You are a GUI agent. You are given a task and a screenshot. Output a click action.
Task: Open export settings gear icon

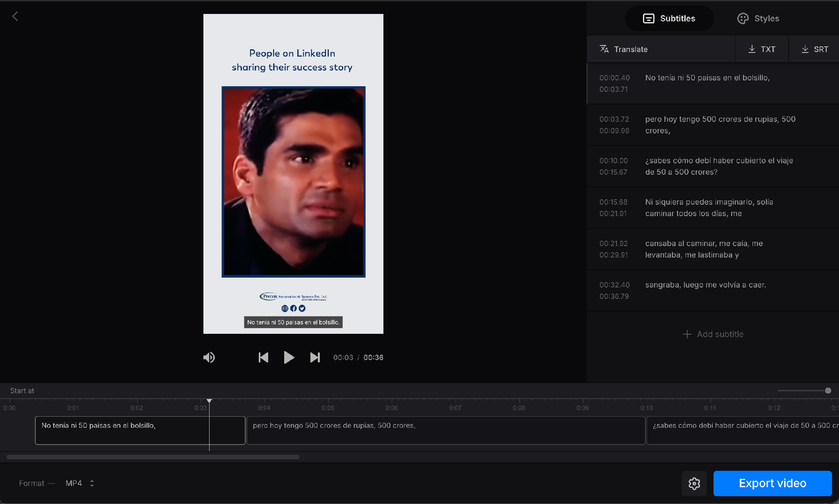click(x=694, y=483)
